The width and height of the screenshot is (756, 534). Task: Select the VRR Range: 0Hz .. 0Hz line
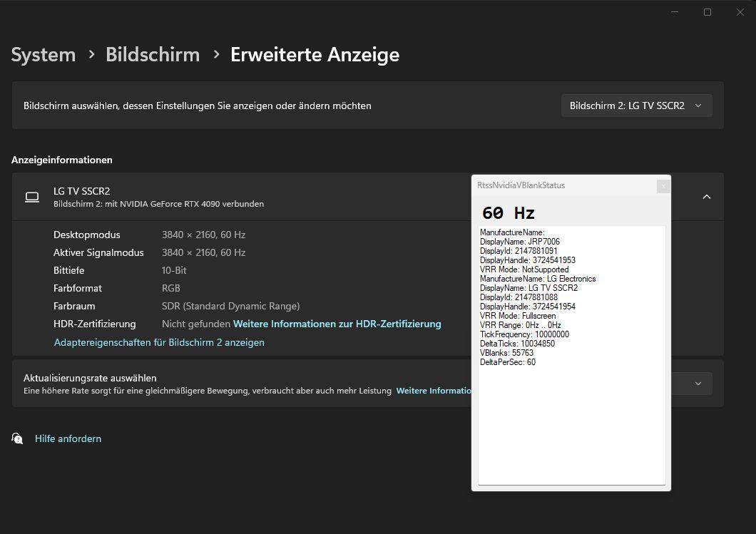tap(520, 325)
